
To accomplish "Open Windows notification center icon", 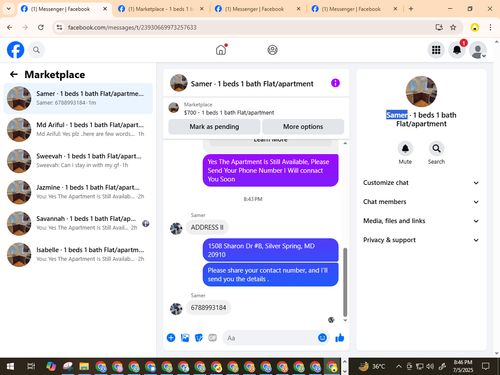I will point(486,367).
